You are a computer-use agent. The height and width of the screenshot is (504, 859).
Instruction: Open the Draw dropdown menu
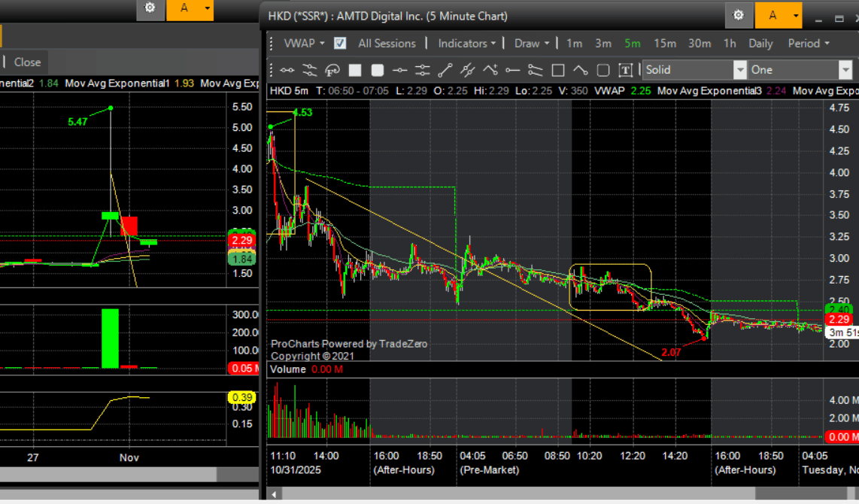[532, 44]
